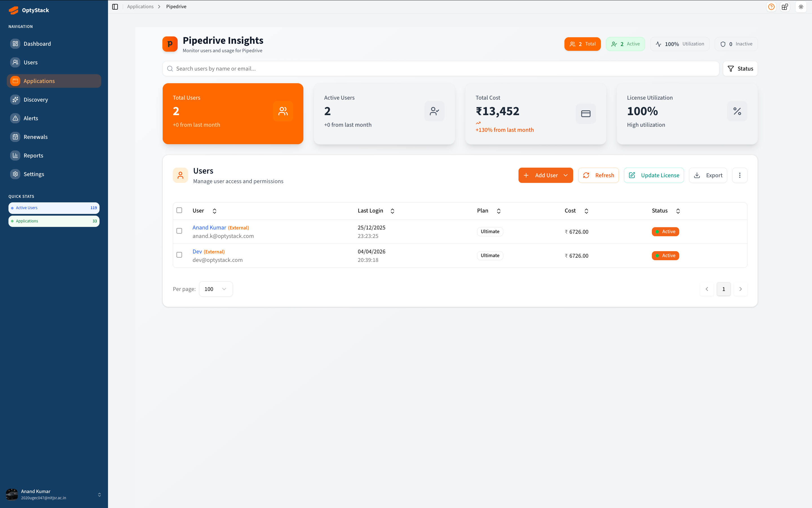Select all users header checkbox
Screen dimensions: 812x508
click(x=179, y=210)
